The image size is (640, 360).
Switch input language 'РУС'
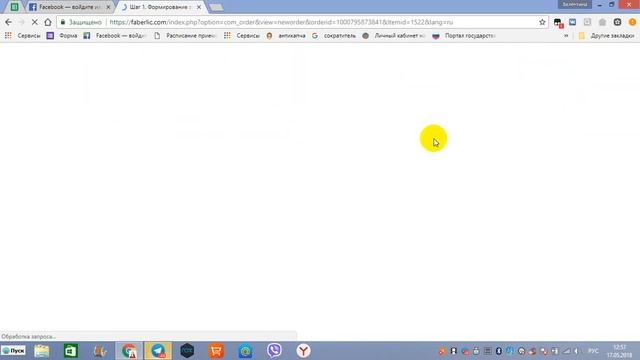593,351
